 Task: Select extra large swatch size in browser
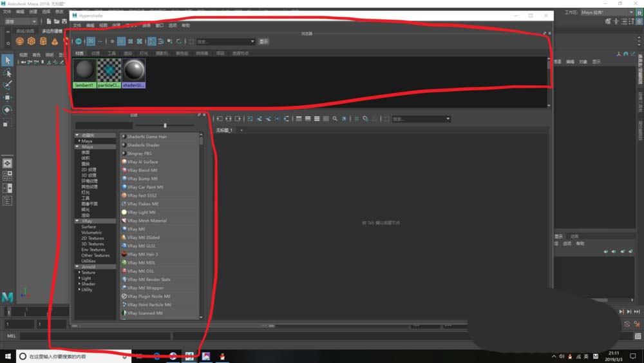(140, 41)
